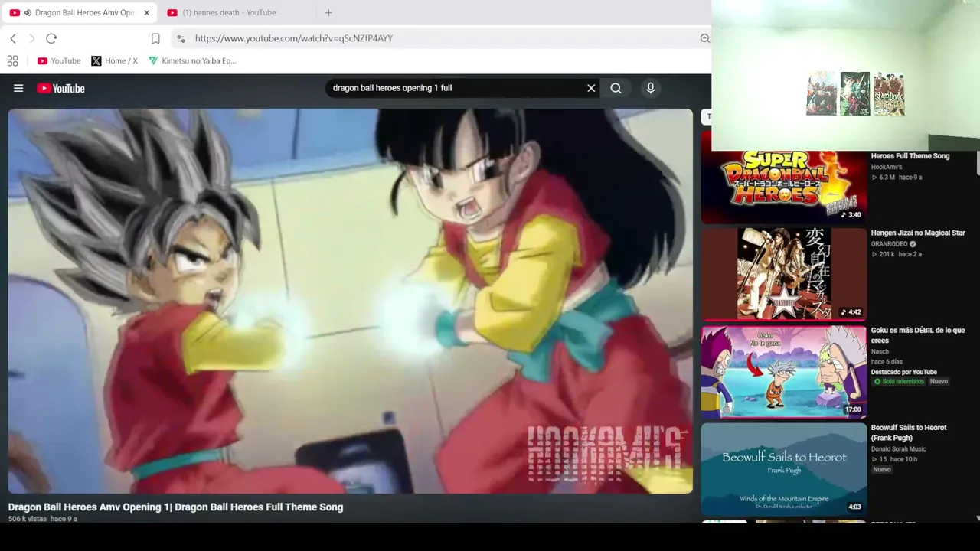The height and width of the screenshot is (551, 980).
Task: Click '506 k vistas hace 9 a' text
Action: point(43,519)
